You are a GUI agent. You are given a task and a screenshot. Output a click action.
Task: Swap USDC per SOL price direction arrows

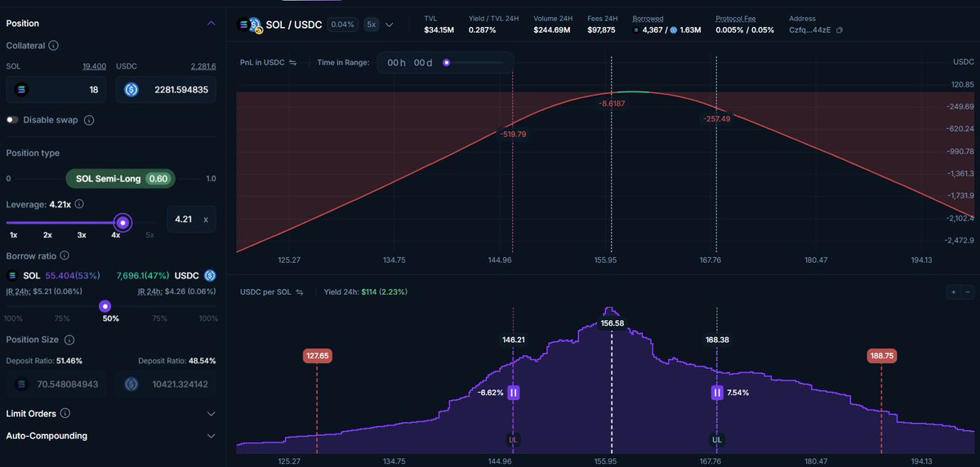(x=300, y=291)
